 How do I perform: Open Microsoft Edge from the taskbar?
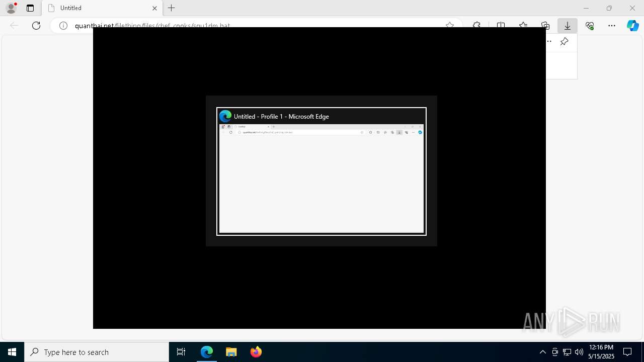(x=207, y=352)
